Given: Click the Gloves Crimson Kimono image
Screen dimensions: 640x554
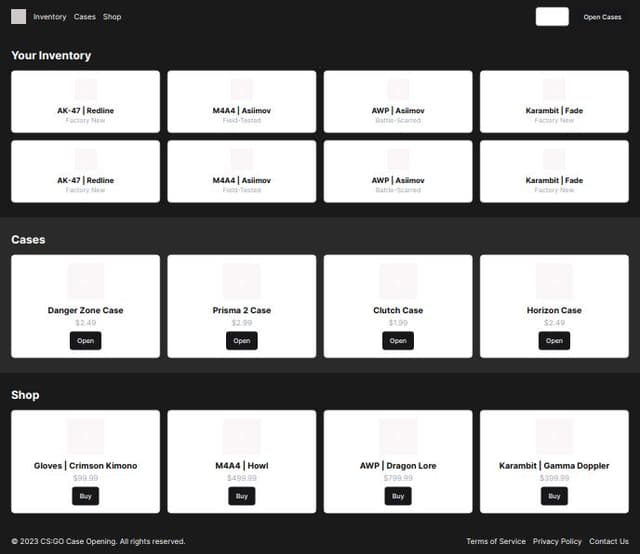Looking at the screenshot, I should pyautogui.click(x=85, y=437).
